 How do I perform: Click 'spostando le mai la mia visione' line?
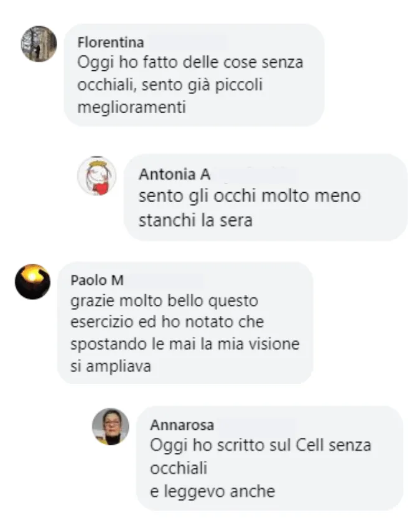[x=185, y=344]
